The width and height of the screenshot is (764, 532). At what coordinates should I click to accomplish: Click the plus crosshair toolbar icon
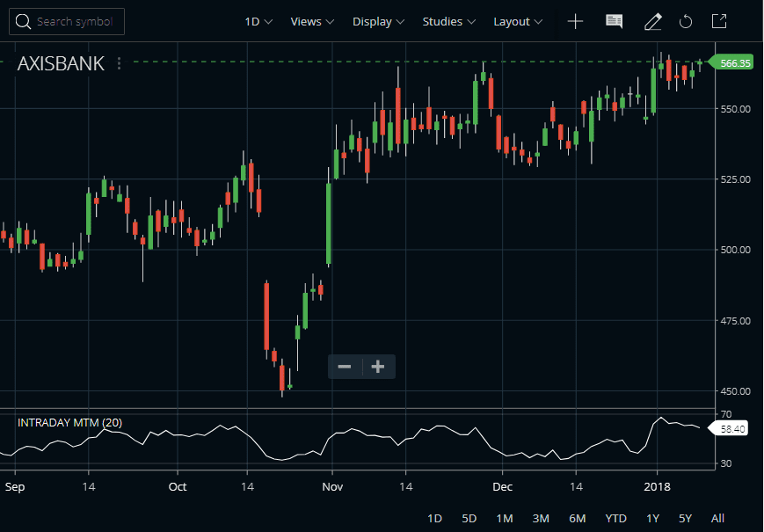576,21
